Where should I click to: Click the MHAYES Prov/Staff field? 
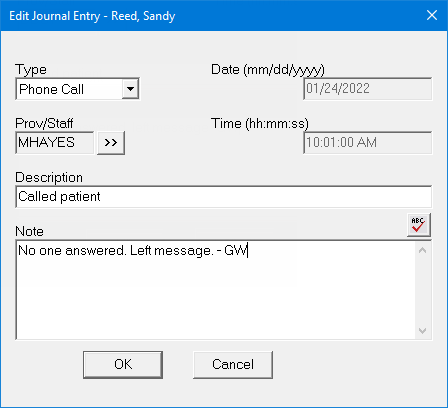pos(55,143)
